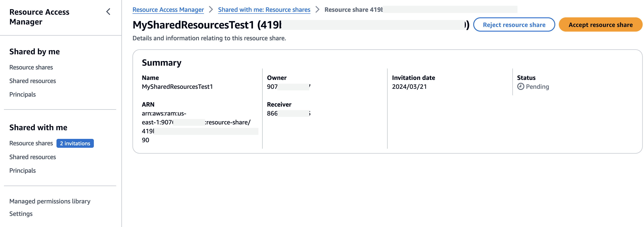Collapse the Resource Access Manager sidebar
Viewport: 644px width, 227px height.
coord(108,12)
